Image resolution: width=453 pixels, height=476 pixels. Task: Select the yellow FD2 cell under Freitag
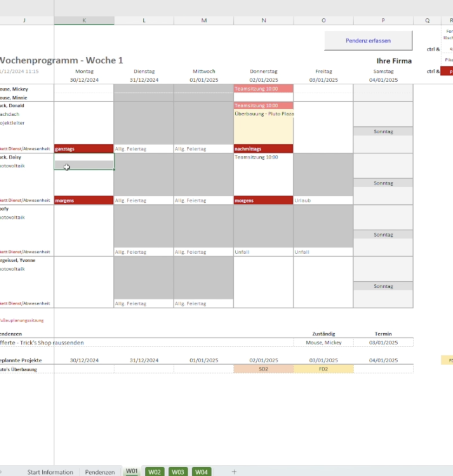(323, 368)
